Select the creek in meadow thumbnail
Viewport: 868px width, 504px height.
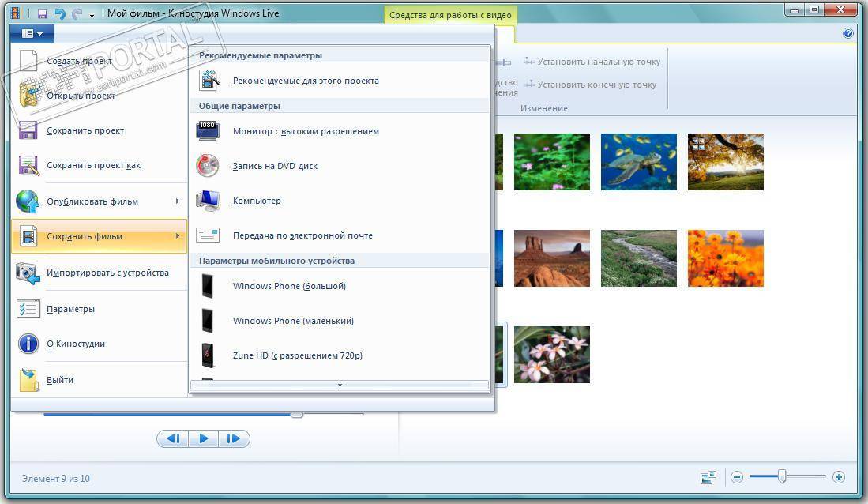639,258
